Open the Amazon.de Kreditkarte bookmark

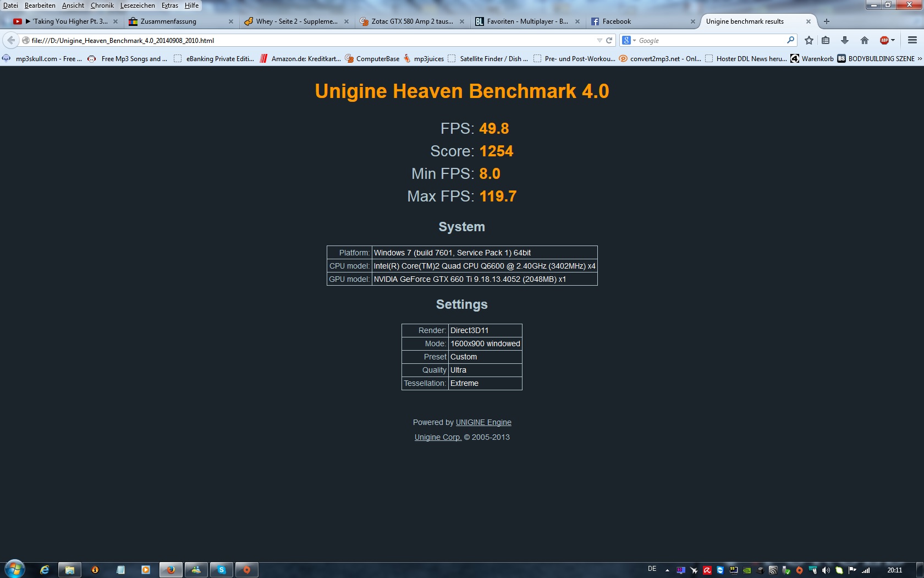pyautogui.click(x=300, y=58)
